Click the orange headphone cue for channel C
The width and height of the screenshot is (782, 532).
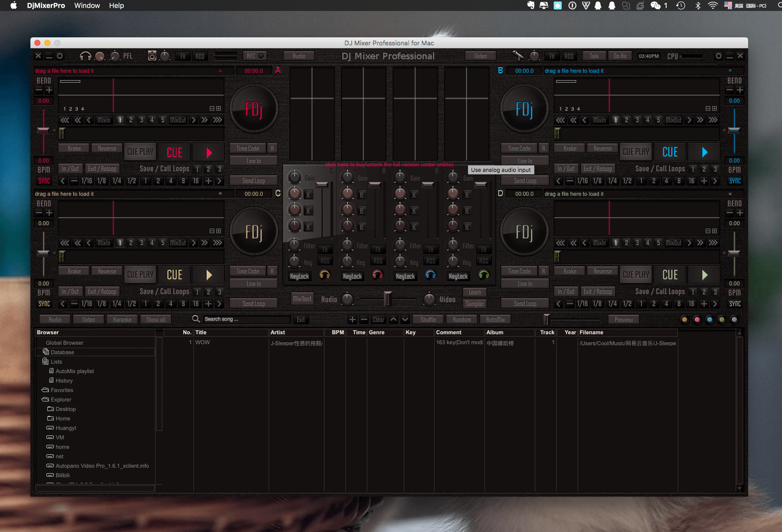pyautogui.click(x=324, y=275)
